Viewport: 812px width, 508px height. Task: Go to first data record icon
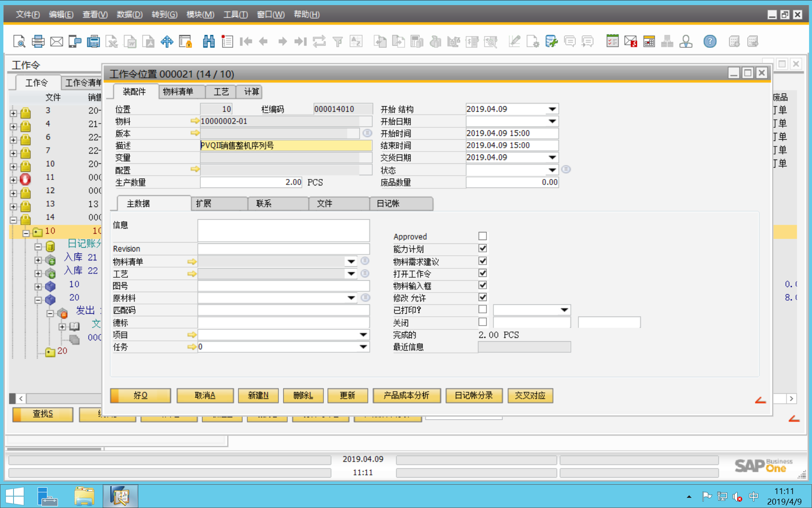tap(246, 41)
